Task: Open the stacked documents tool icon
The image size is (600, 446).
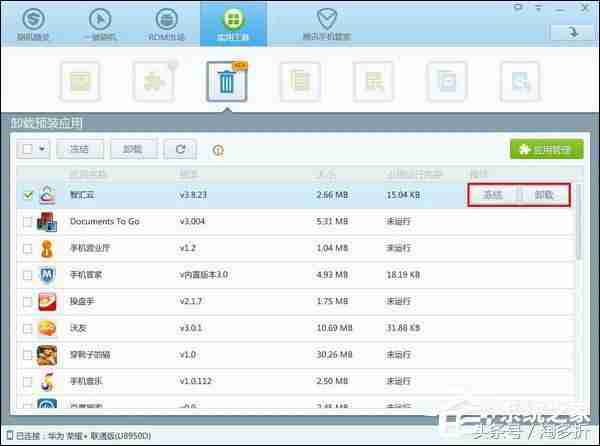Action: (x=300, y=81)
